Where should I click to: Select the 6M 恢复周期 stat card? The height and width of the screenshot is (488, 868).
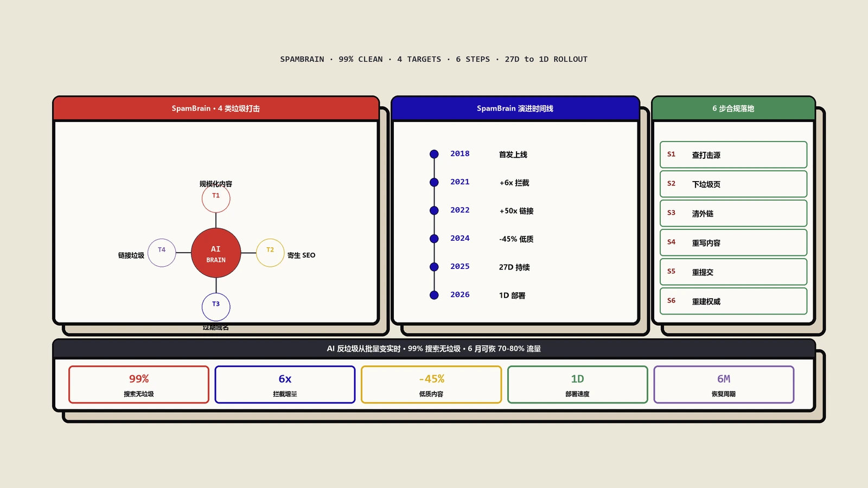point(724,384)
